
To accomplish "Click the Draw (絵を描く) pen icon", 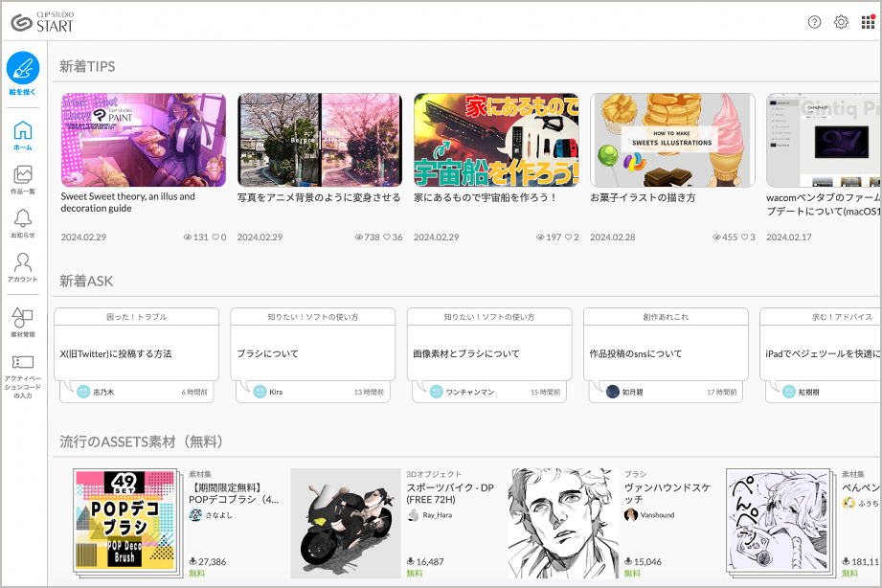I will point(23,69).
